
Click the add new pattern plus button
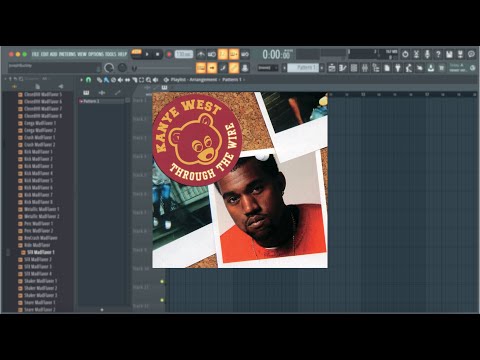322,68
